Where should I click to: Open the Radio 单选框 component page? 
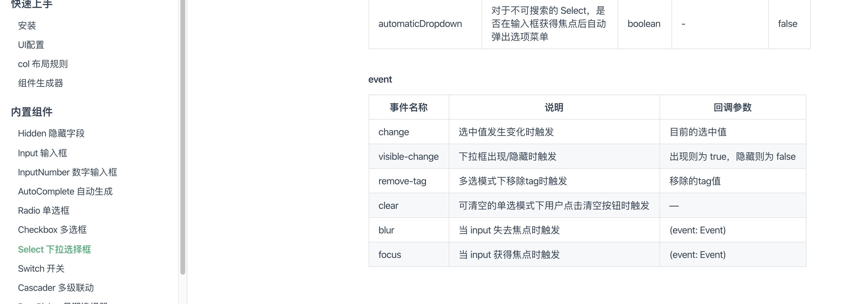pos(44,210)
